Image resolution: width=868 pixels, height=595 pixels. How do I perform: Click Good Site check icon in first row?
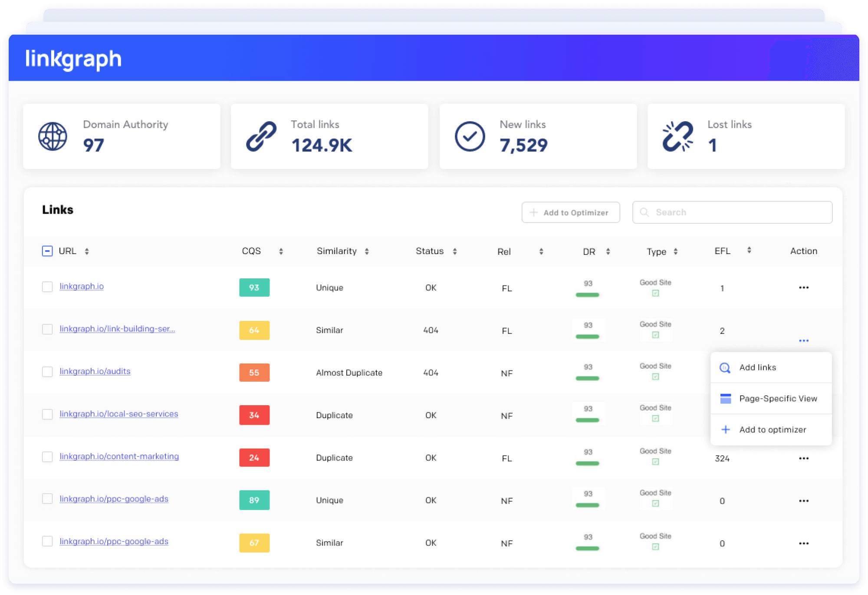pos(655,293)
